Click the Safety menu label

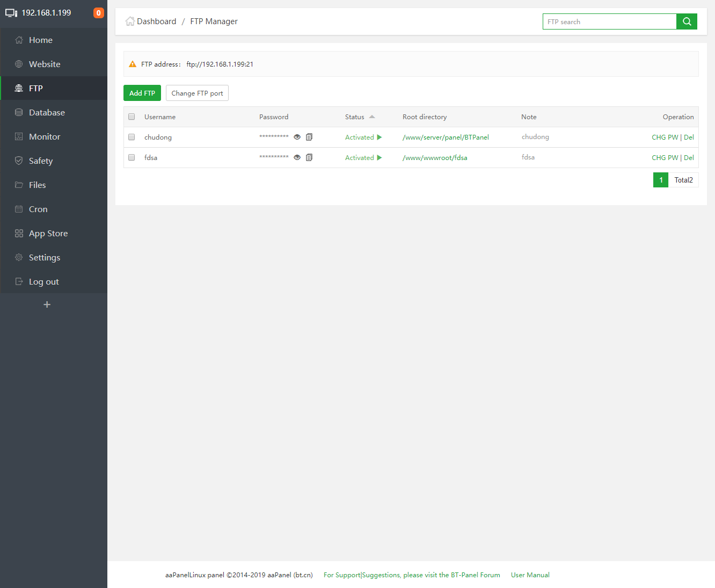(41, 161)
